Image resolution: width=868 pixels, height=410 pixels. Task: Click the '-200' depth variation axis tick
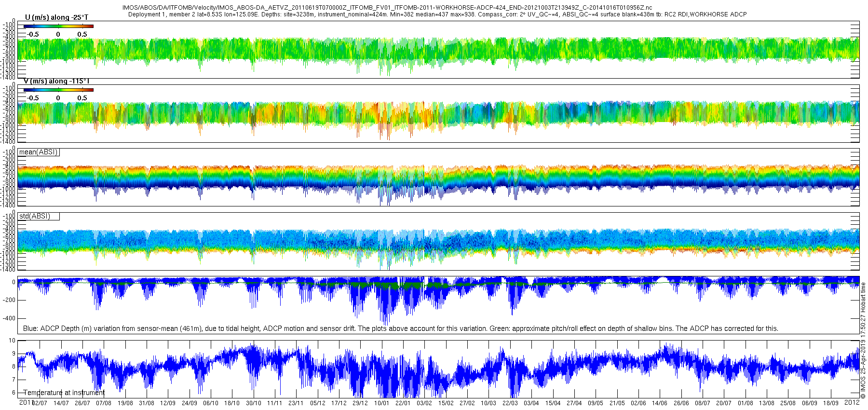tap(10, 300)
